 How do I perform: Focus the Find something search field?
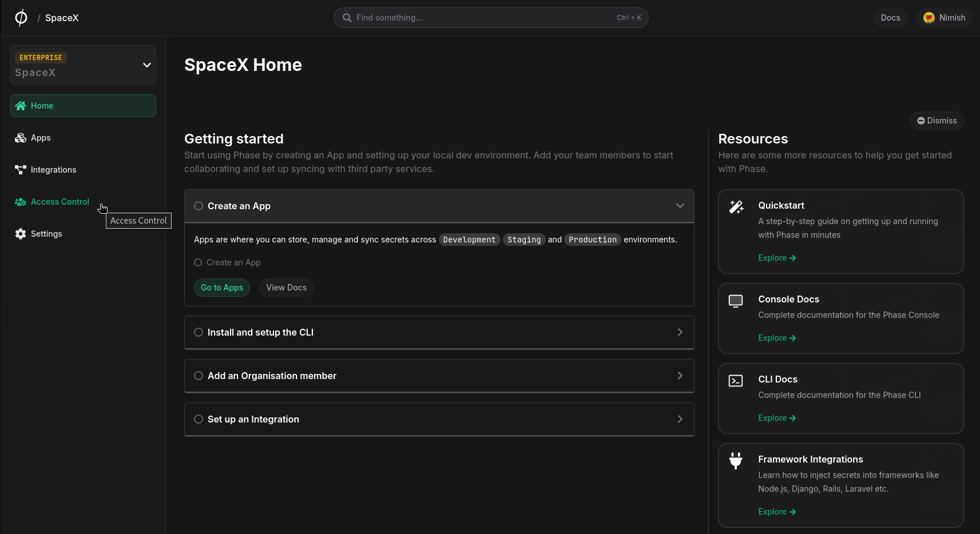[x=491, y=18]
